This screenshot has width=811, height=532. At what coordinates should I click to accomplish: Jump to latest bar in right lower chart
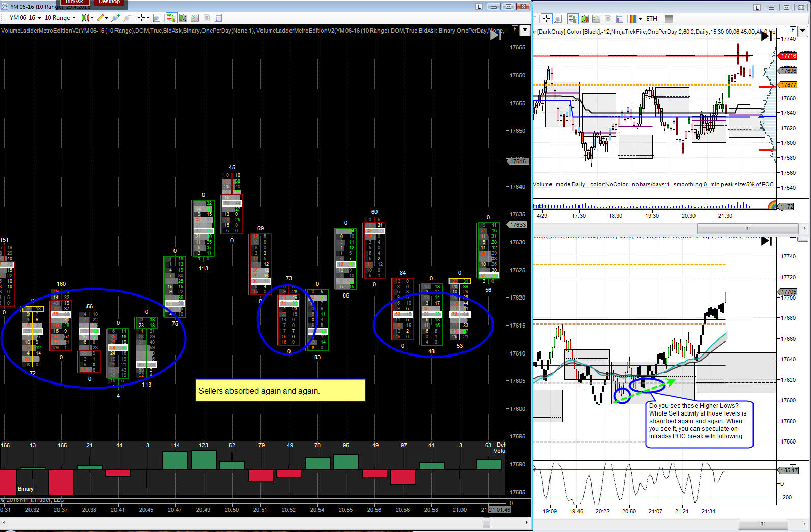pyautogui.click(x=766, y=241)
